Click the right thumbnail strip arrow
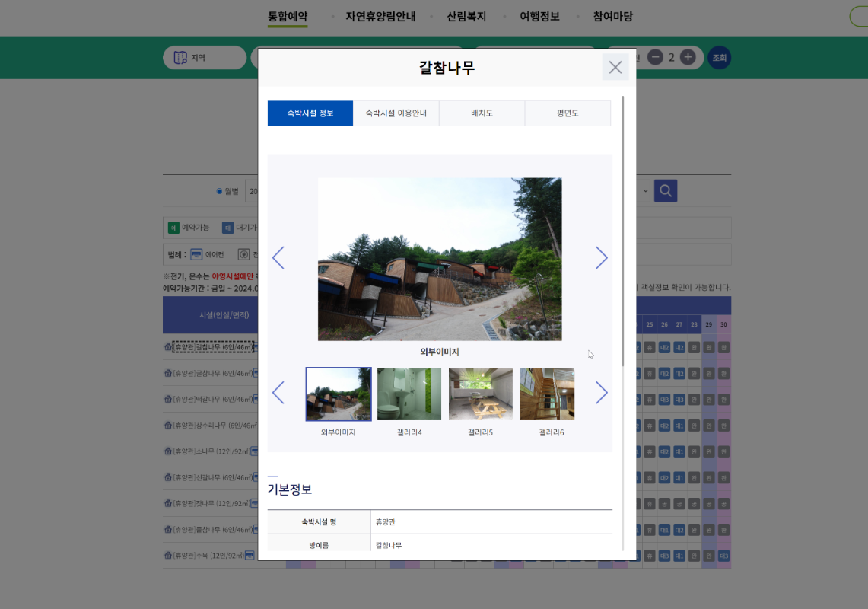Screen dimensions: 868x609 602,393
